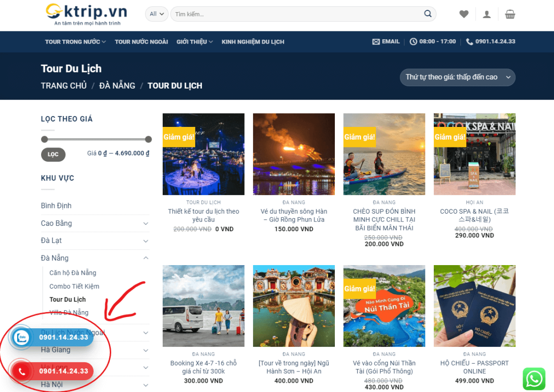This screenshot has width=554, height=392.
Task: Open the Han river dragon fire thumbnail
Action: click(x=294, y=154)
